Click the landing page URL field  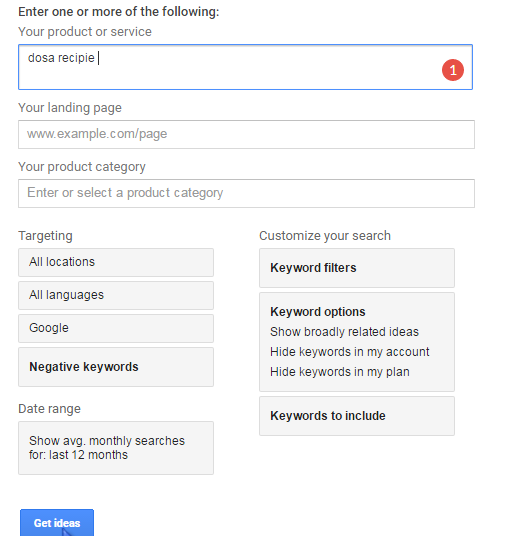(x=246, y=134)
